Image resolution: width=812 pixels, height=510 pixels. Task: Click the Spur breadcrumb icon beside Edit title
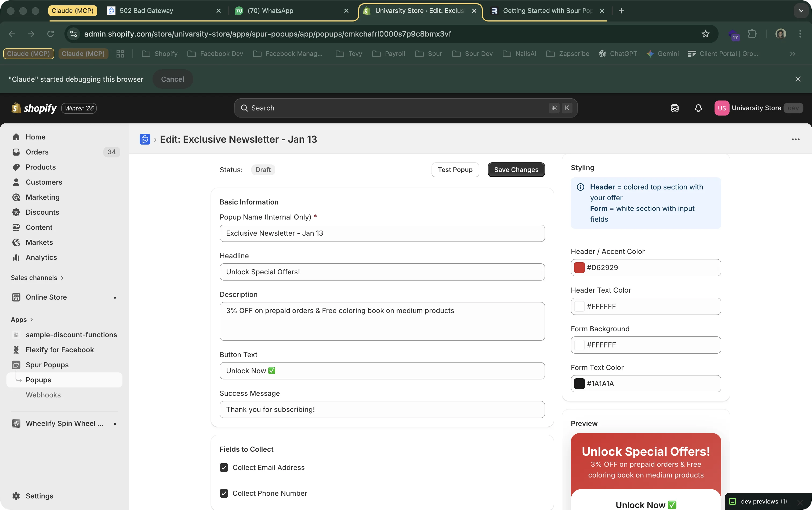pos(145,139)
